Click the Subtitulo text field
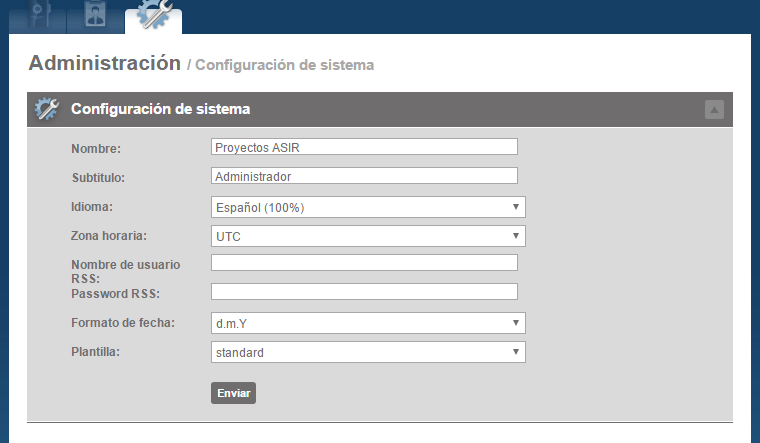This screenshot has width=760, height=443. [x=364, y=176]
